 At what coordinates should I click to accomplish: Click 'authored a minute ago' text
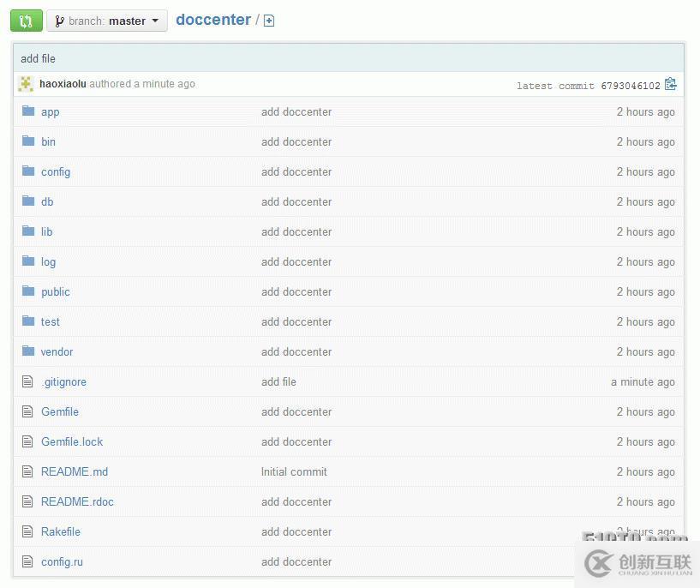coord(142,84)
